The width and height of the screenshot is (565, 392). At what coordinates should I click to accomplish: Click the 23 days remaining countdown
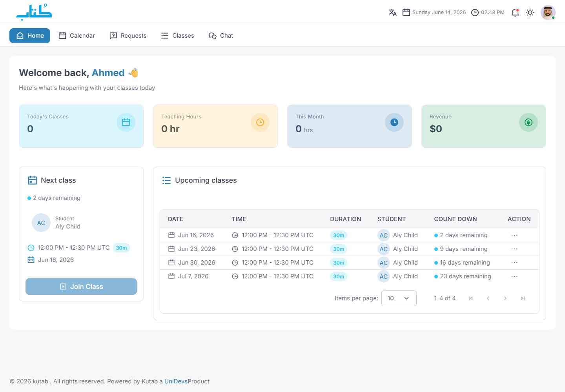click(466, 276)
